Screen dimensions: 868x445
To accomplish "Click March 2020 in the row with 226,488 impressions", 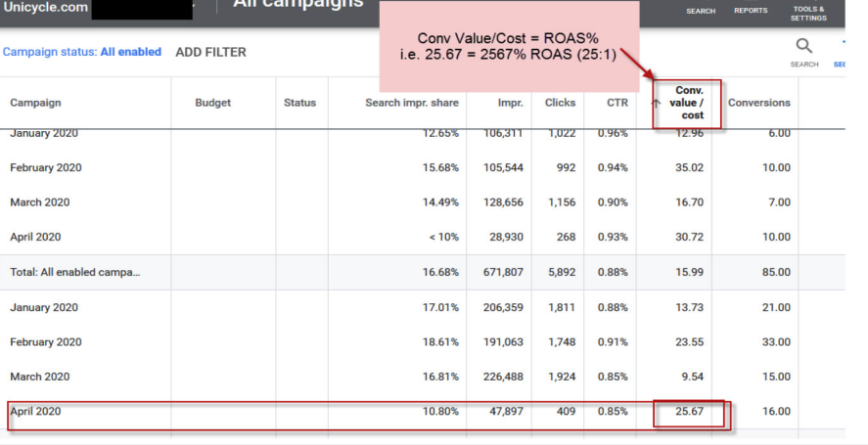I will click(39, 377).
